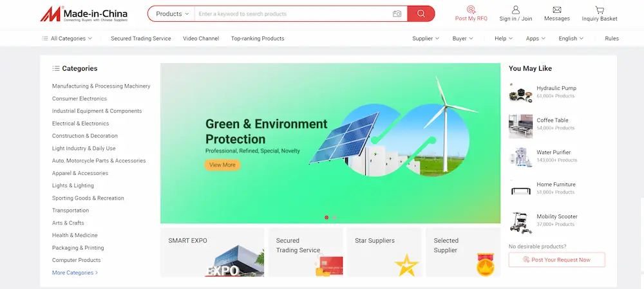Select the first red carousel dot

click(x=327, y=218)
